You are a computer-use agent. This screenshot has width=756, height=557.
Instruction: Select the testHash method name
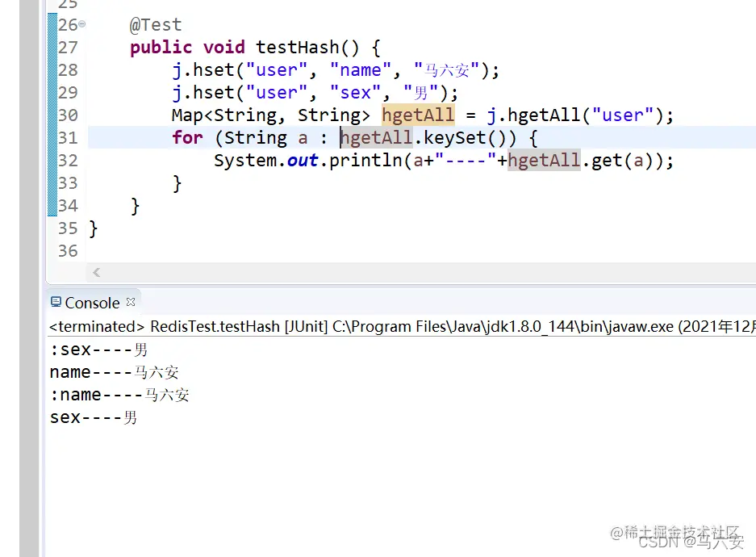(x=298, y=48)
